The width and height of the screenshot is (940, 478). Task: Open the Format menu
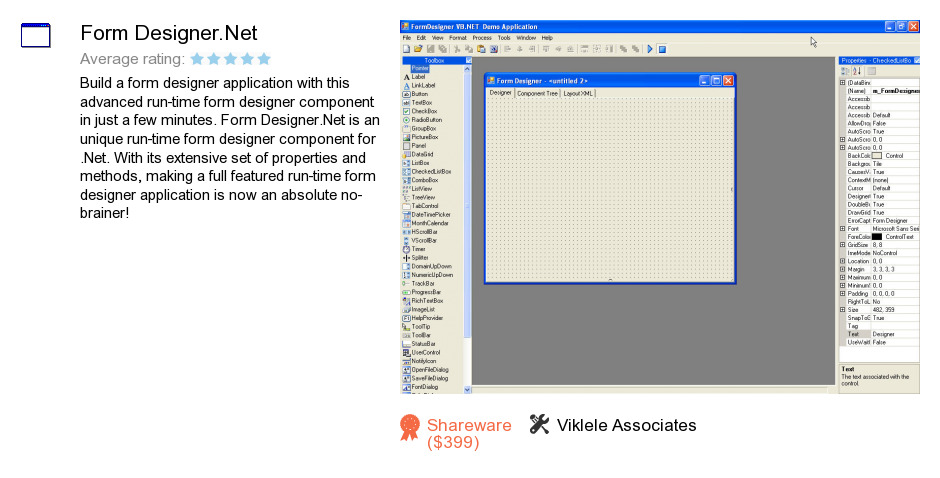point(457,38)
